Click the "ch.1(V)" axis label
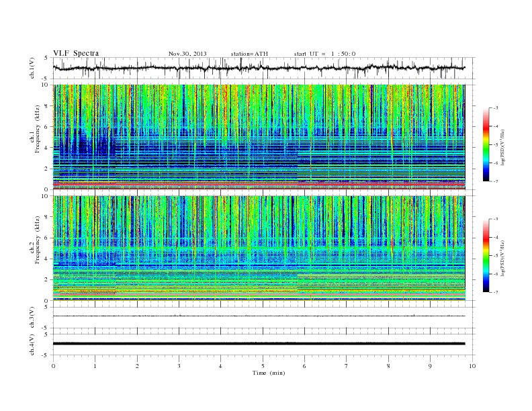Image resolution: width=532 pixels, height=411 pixels. tap(32, 68)
